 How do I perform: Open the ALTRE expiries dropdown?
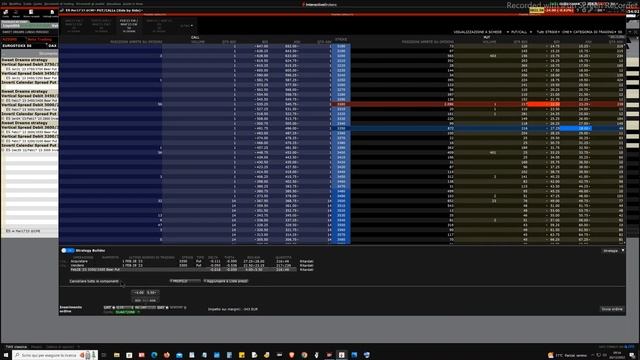click(x=187, y=26)
